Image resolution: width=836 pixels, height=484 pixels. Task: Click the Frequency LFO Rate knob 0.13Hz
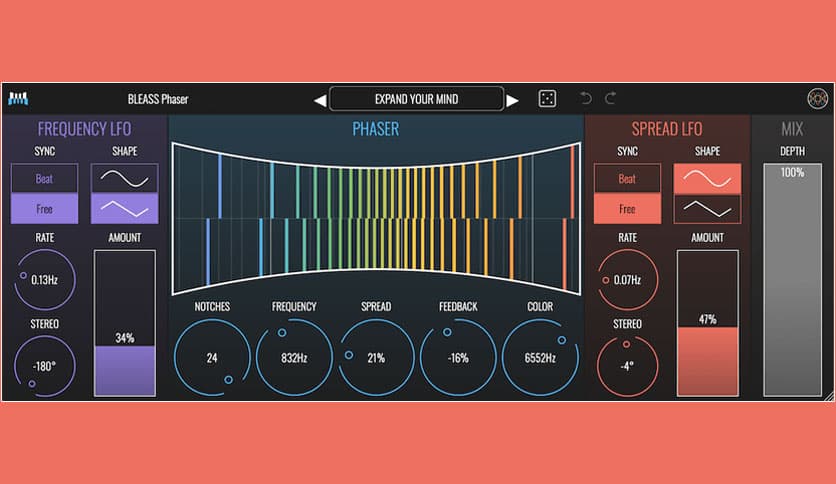point(45,280)
